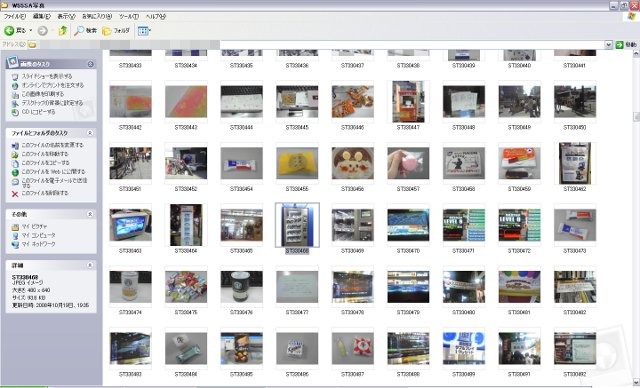Select the ST330455 yellow wrapped snack thumbnail

click(297, 163)
